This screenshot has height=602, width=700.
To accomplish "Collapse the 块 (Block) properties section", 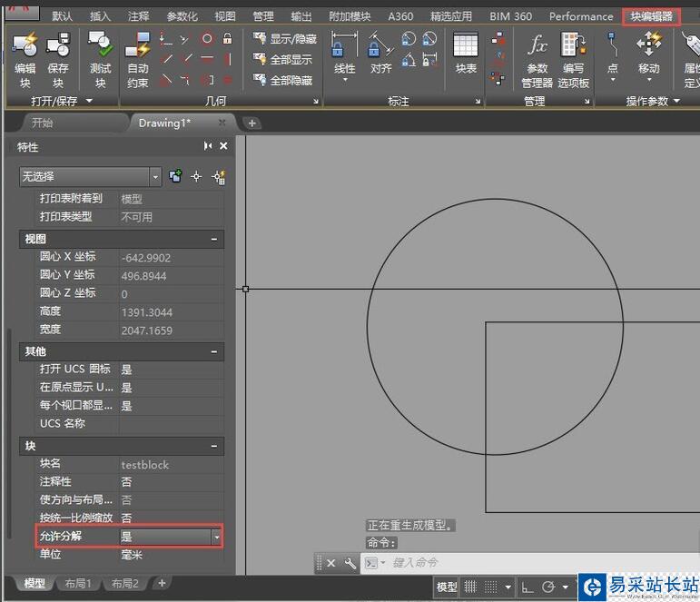I will [214, 447].
